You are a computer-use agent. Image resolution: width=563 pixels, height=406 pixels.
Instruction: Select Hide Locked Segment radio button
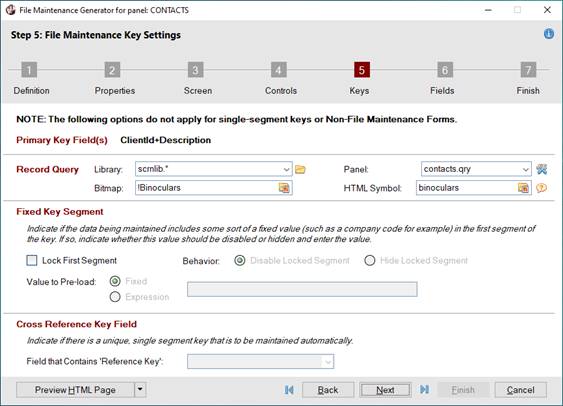pyautogui.click(x=369, y=260)
